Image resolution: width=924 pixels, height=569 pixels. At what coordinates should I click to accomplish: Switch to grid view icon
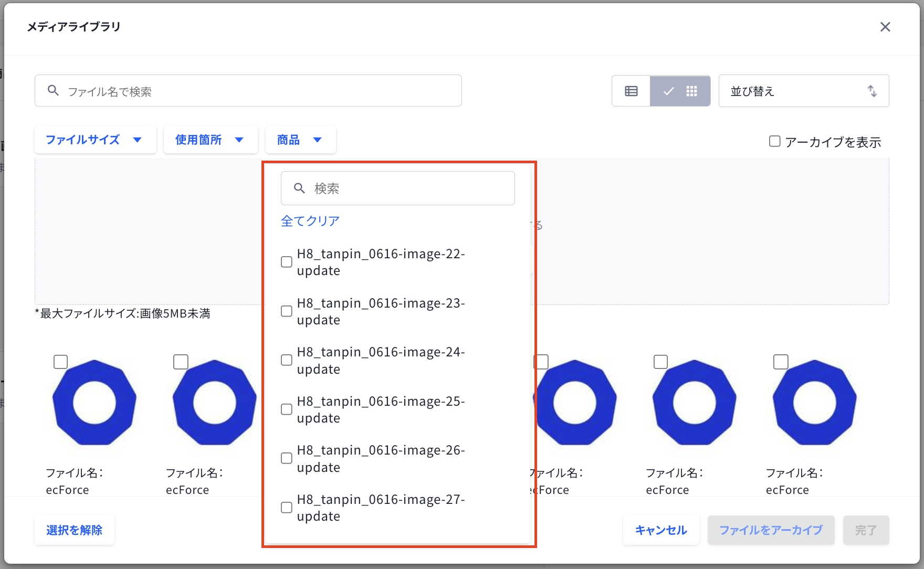[x=691, y=91]
